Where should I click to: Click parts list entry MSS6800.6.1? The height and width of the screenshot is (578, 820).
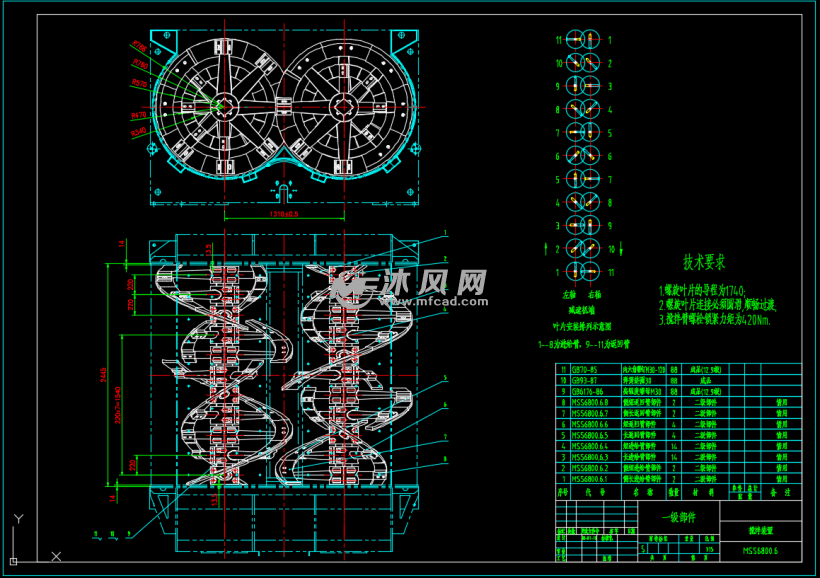point(588,479)
